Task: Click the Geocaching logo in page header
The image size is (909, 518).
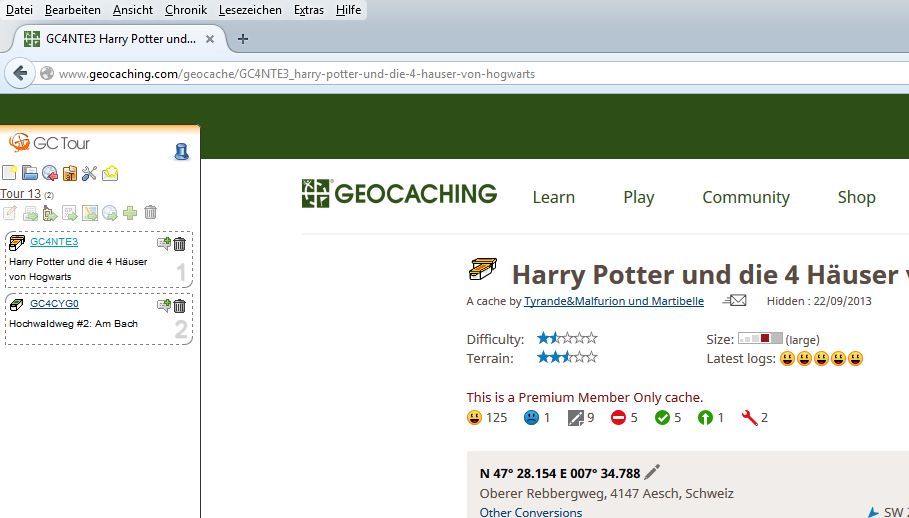Action: coord(399,194)
